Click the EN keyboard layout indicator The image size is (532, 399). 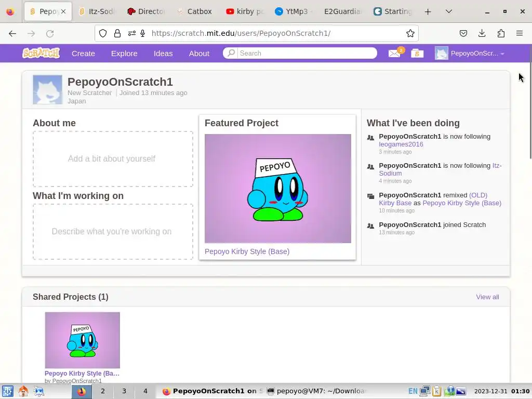(x=413, y=391)
